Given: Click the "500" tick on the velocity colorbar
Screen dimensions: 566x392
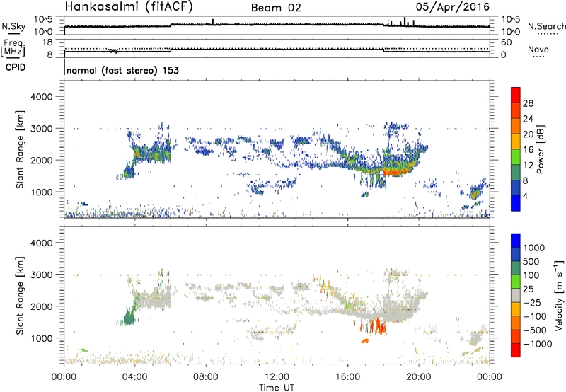Looking at the screenshot, I should [531, 262].
